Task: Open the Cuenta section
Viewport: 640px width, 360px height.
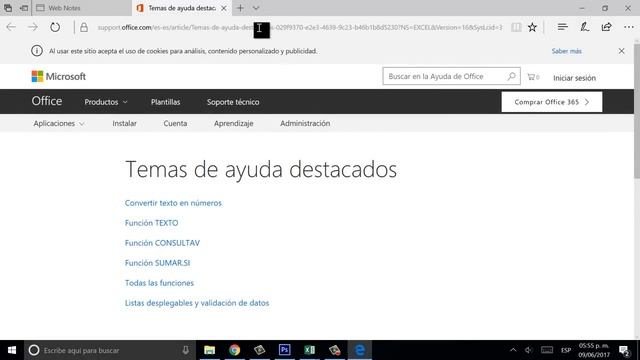Action: pyautogui.click(x=175, y=123)
